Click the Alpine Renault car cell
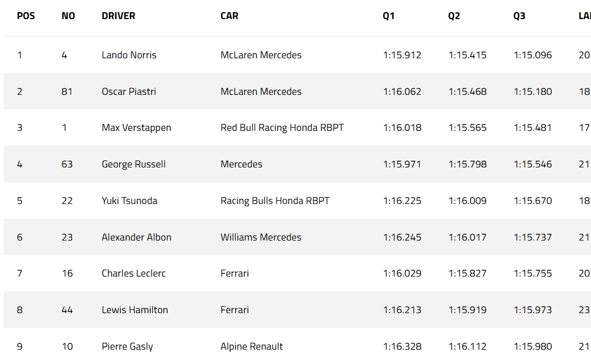This screenshot has height=364, width=591. coord(252,347)
